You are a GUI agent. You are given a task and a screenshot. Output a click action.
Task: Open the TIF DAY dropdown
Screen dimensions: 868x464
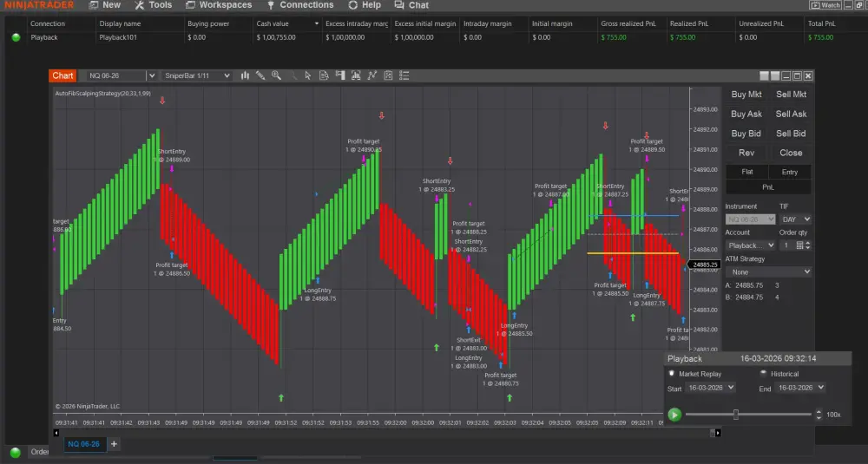pyautogui.click(x=795, y=219)
